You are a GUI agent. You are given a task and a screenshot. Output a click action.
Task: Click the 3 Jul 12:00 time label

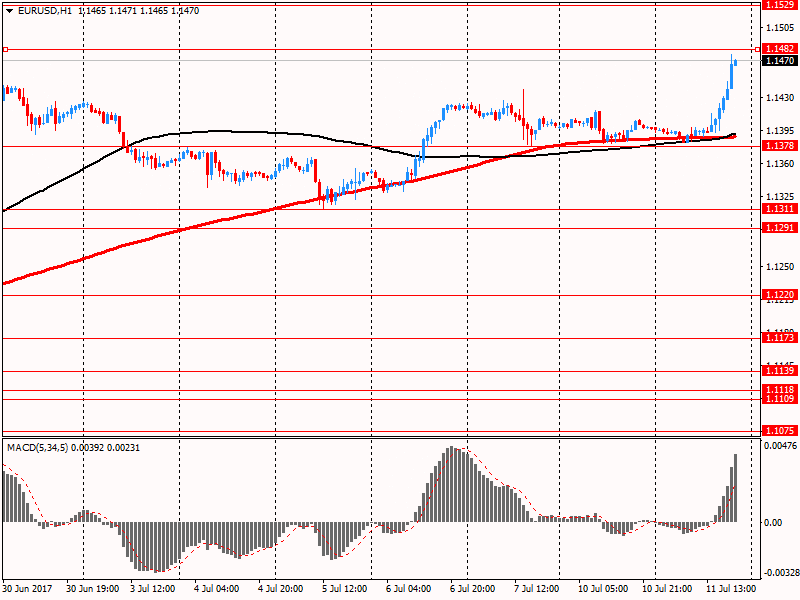coord(153,588)
